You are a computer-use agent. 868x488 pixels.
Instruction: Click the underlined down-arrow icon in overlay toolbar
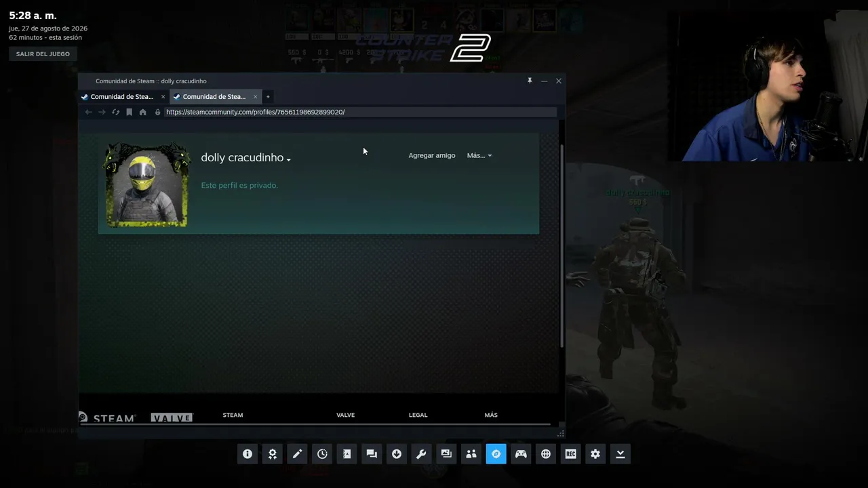point(620,454)
